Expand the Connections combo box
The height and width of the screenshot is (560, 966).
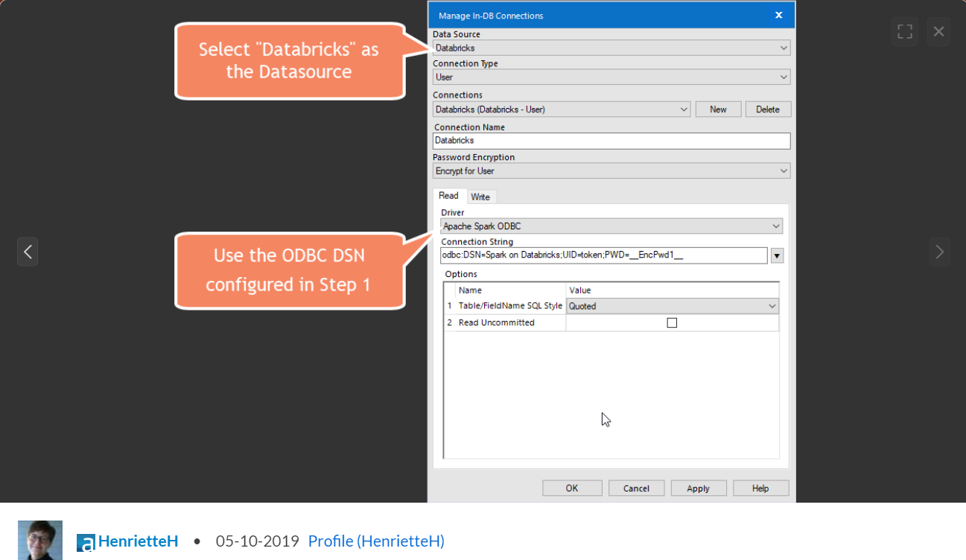(684, 109)
